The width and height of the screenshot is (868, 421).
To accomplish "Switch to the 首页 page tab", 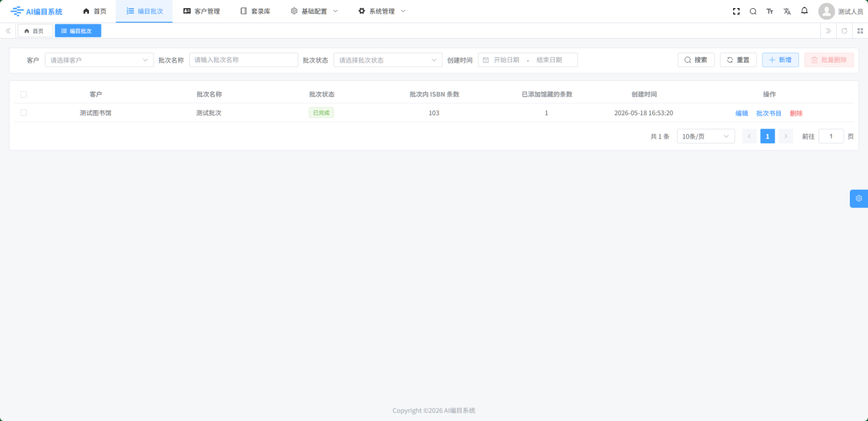I will click(x=35, y=31).
